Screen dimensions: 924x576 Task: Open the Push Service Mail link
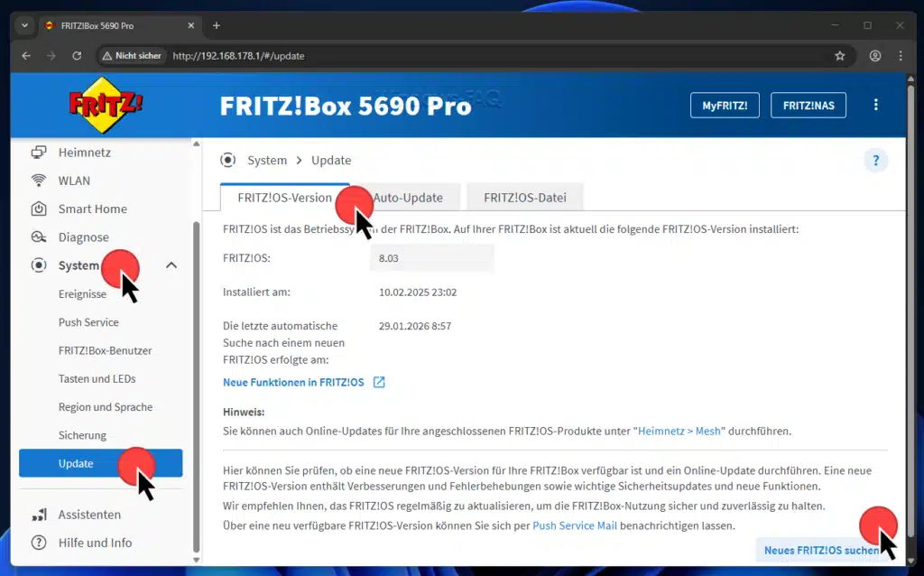point(575,525)
